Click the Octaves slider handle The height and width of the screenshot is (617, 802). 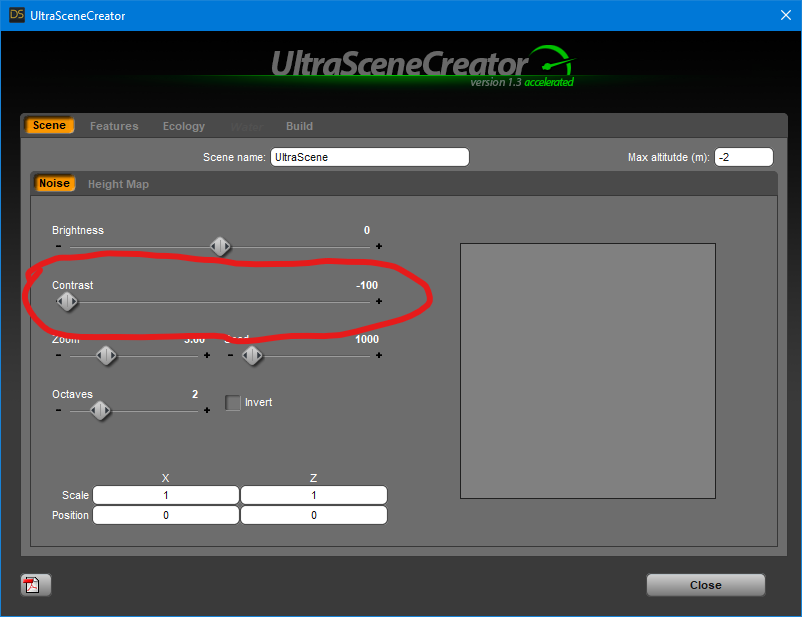click(100, 410)
